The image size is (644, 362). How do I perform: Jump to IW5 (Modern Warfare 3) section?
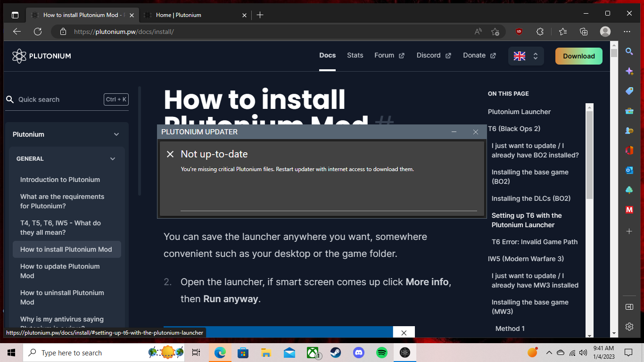click(526, 259)
